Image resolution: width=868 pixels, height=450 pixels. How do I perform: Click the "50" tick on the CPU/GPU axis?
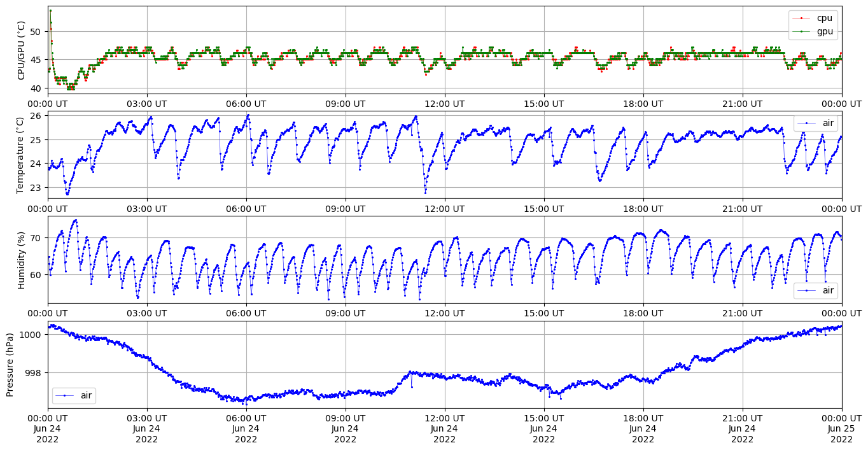coord(36,31)
